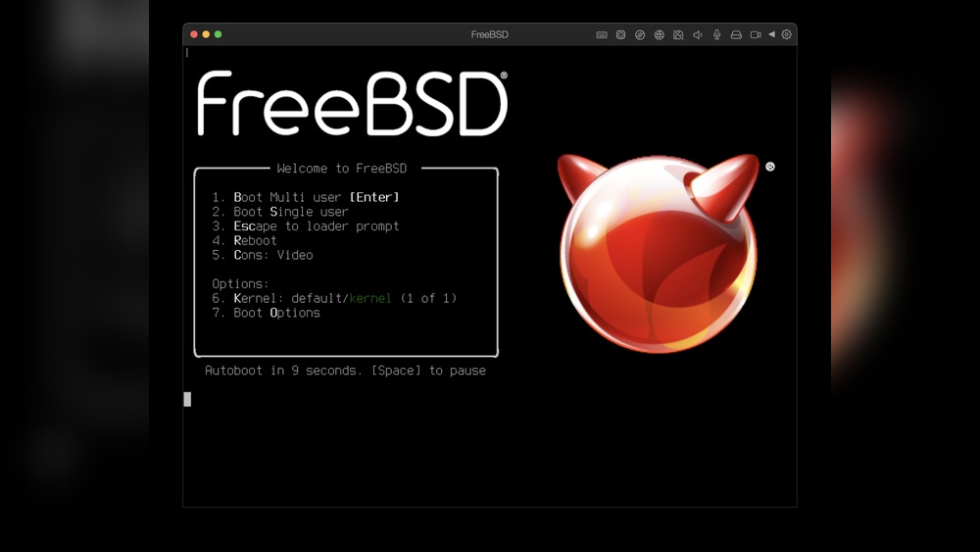Click the FreeBSD window title text
The image size is (980, 552).
489,35
